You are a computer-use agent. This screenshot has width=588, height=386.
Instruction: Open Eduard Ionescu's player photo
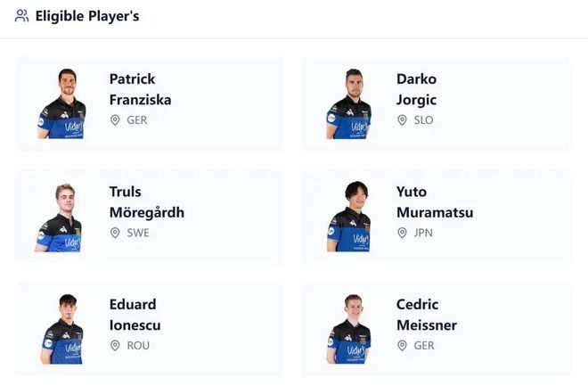(61, 329)
